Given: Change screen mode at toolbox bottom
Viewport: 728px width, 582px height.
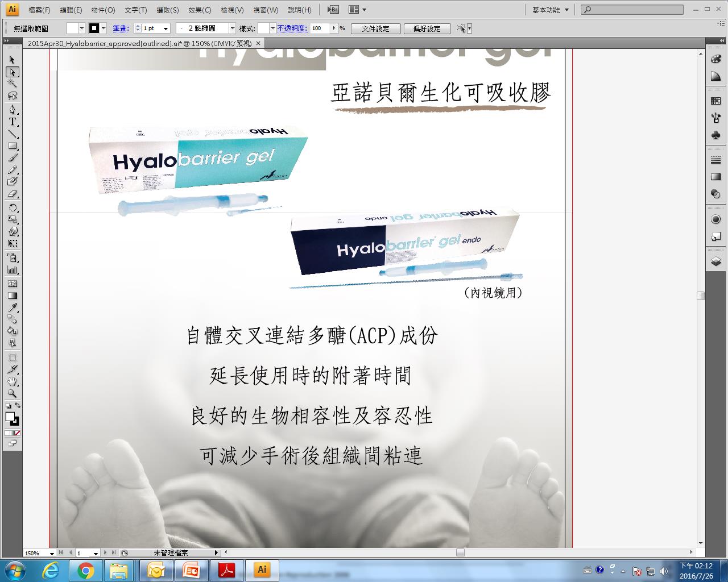Looking at the screenshot, I should click(x=12, y=444).
